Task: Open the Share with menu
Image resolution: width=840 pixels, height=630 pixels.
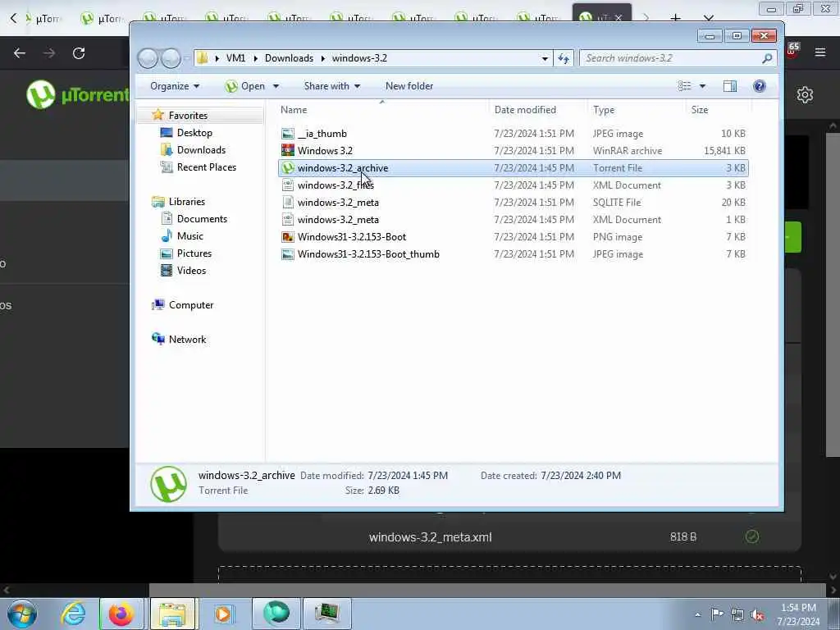Action: [331, 86]
